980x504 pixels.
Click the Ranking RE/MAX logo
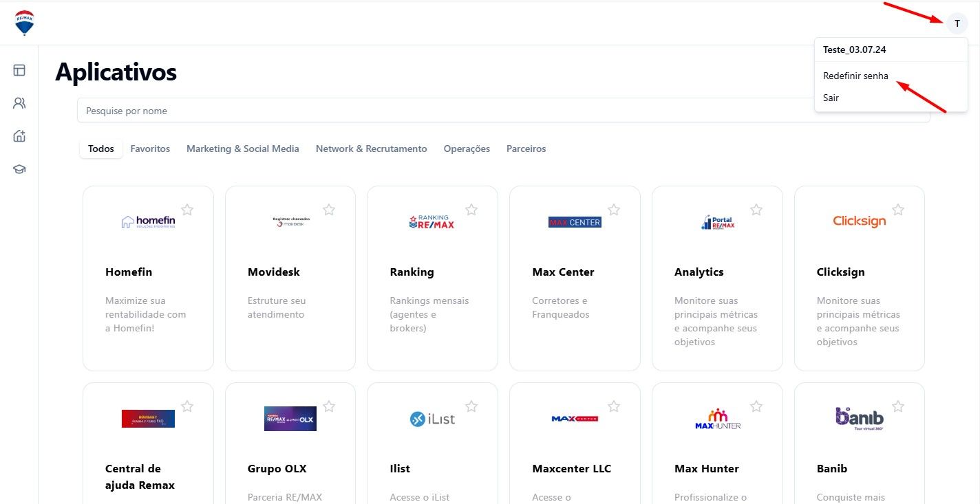432,221
